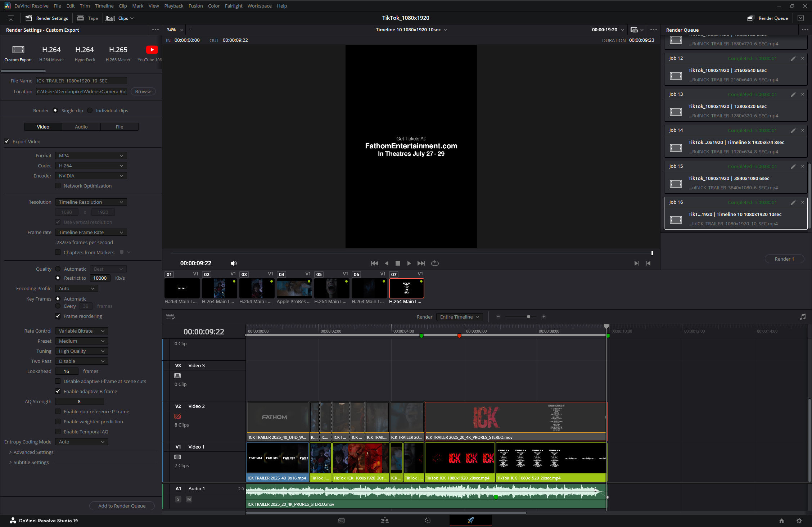Click the File Name input field
The height and width of the screenshot is (527, 812).
[81, 81]
